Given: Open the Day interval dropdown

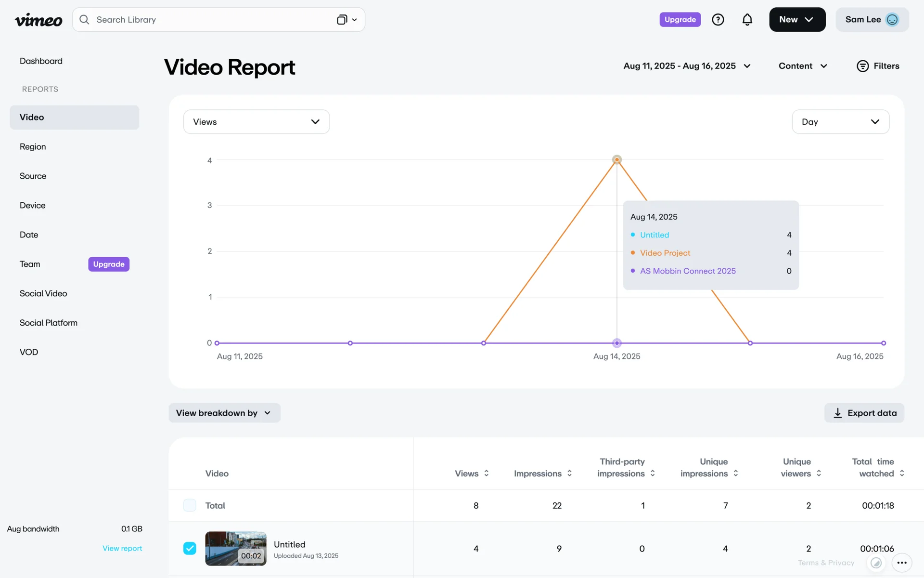Looking at the screenshot, I should 840,122.
